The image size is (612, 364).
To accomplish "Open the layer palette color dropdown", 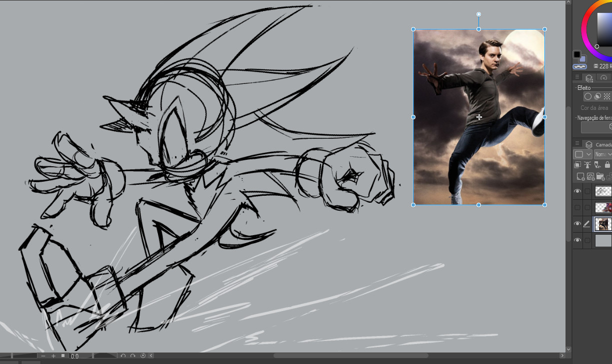I will (x=582, y=154).
